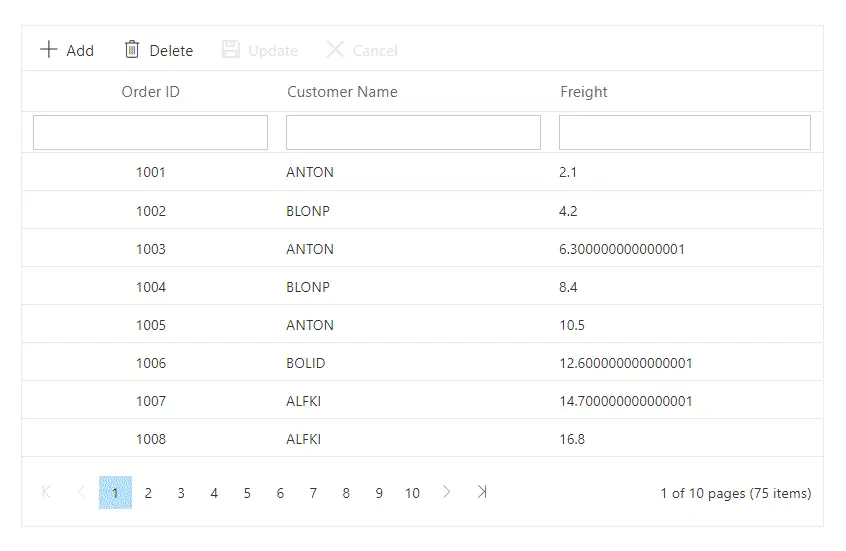
Task: Click ALFKI in row 1008
Action: pyautogui.click(x=303, y=439)
